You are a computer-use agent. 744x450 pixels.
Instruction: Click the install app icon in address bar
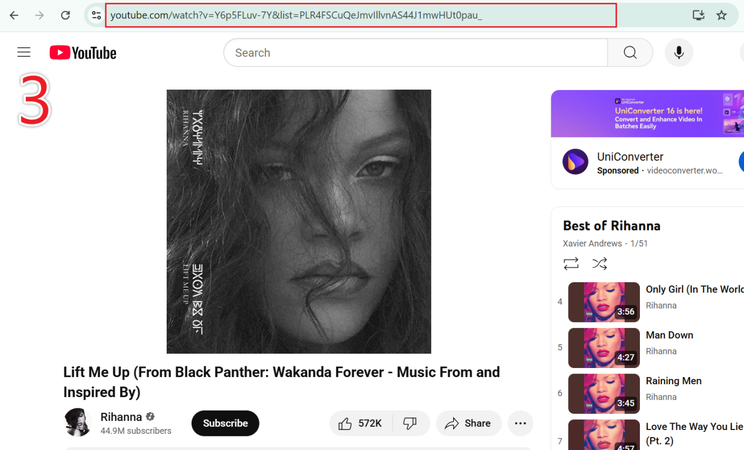[698, 15]
